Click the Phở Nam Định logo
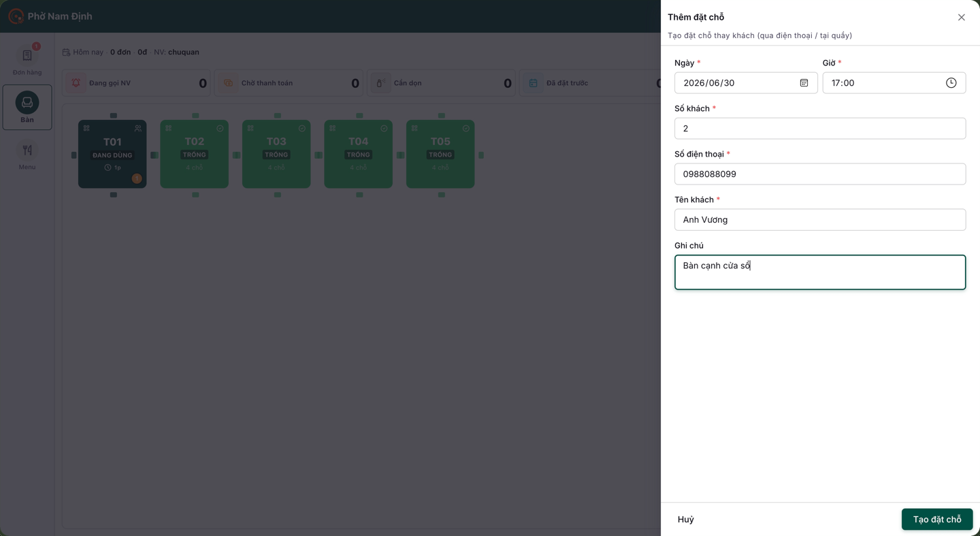 point(16,16)
